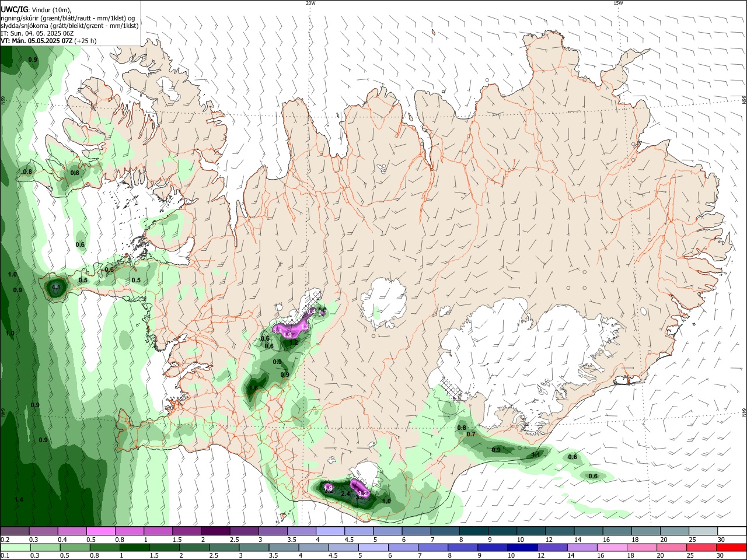
Task: Pick the upper legend swatch between 0.3 and 0.4
Action: pyautogui.click(x=43, y=531)
